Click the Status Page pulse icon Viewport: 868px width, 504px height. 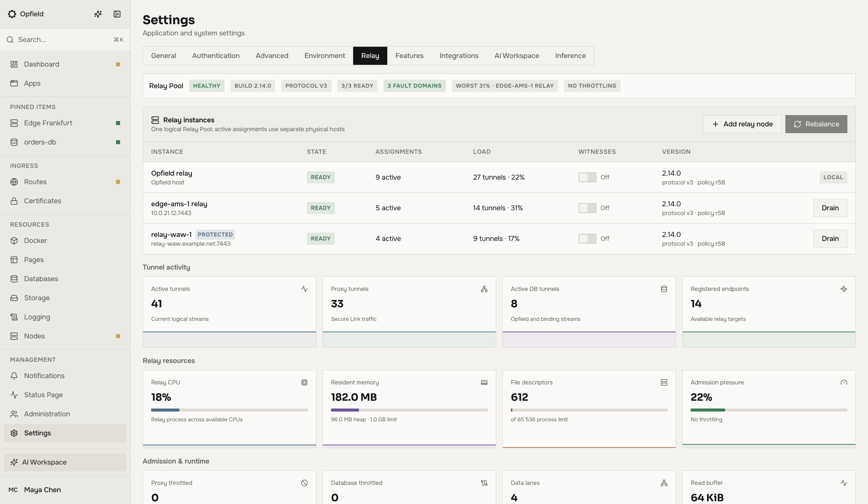(x=14, y=395)
